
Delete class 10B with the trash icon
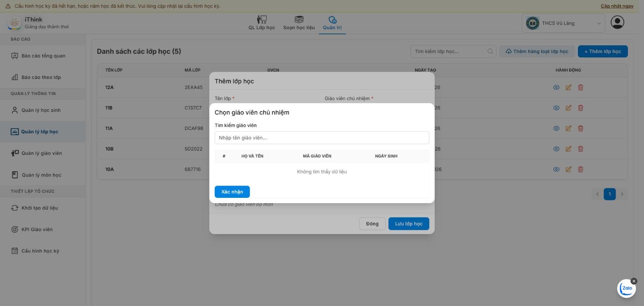(580, 149)
